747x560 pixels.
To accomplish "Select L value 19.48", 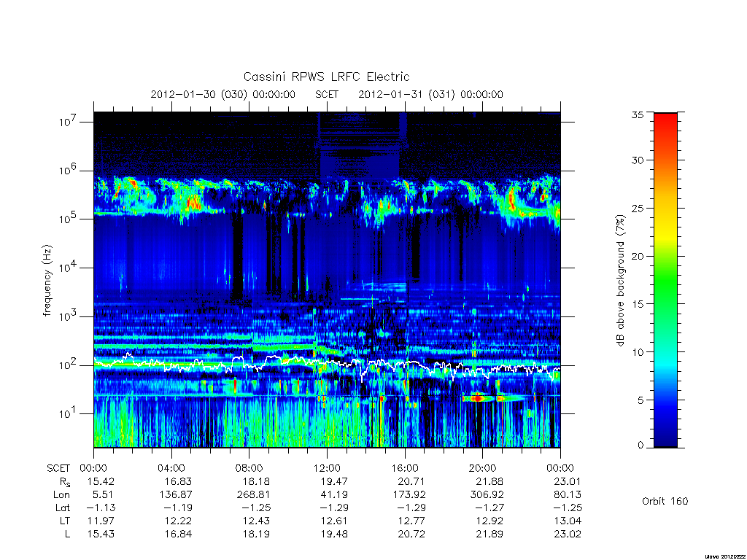I will (x=334, y=534).
